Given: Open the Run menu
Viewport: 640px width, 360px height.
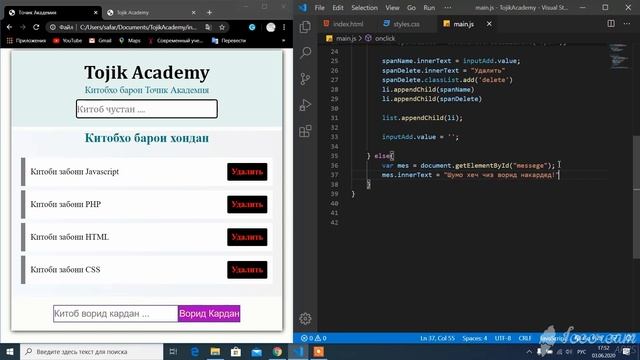Looking at the screenshot, I should 429,8.
